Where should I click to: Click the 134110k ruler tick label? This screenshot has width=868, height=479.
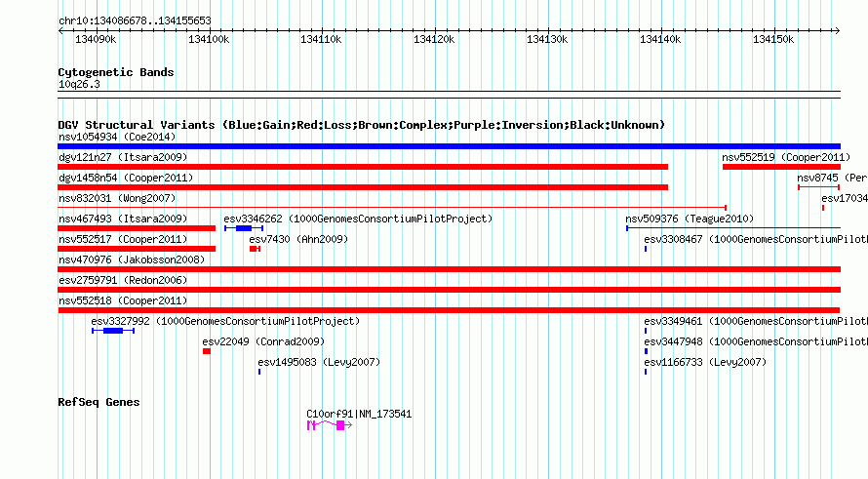(321, 39)
